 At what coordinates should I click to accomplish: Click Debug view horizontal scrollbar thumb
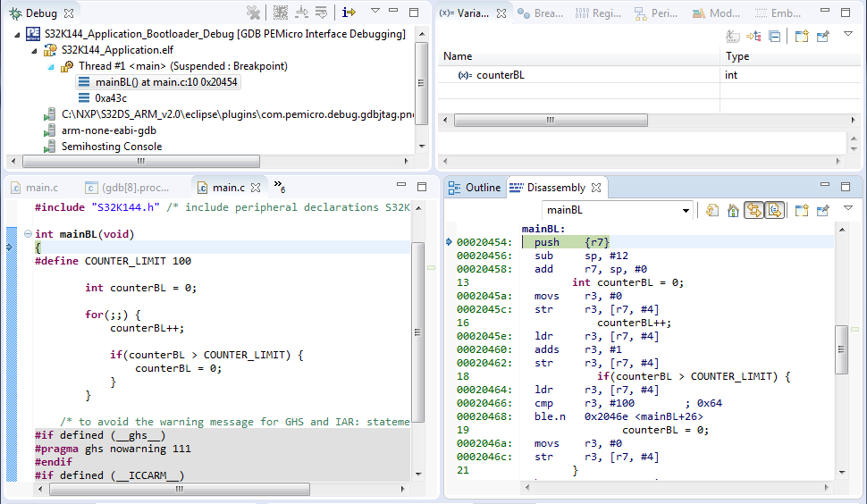click(x=141, y=162)
